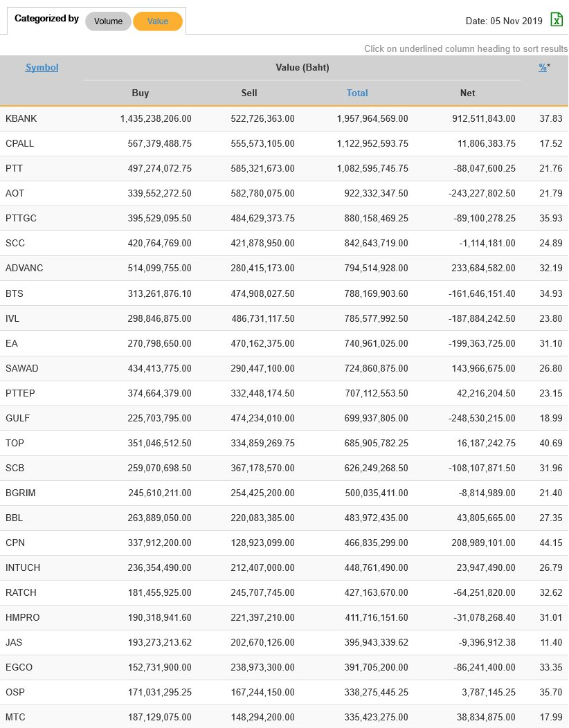
Task: Click the Date 05 Nov 2019 label
Action: [x=504, y=21]
